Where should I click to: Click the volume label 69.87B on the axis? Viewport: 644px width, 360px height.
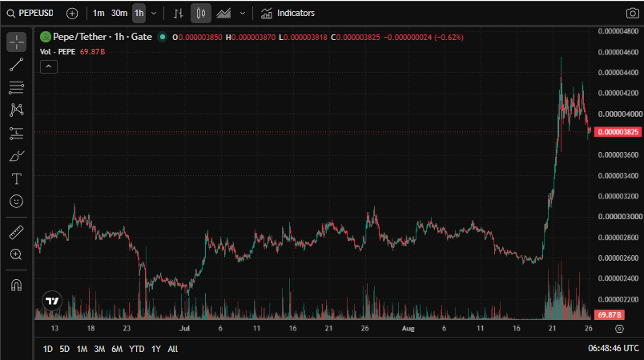tap(609, 315)
